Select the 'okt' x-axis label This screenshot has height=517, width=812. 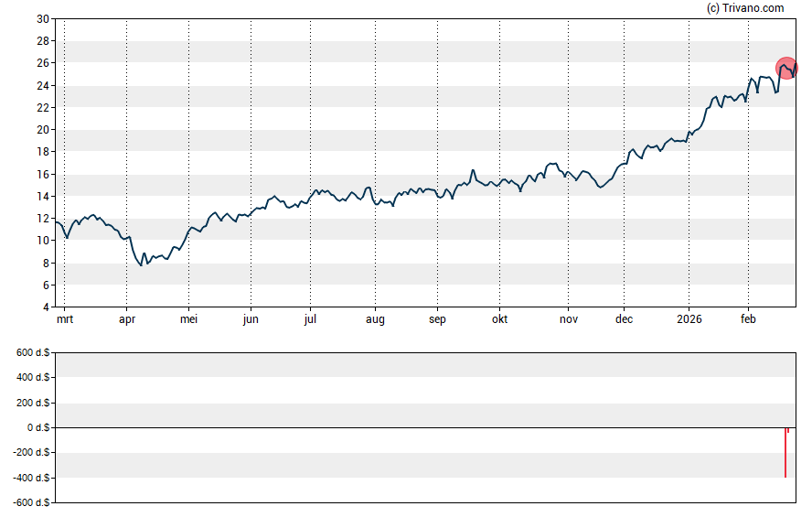pos(499,320)
